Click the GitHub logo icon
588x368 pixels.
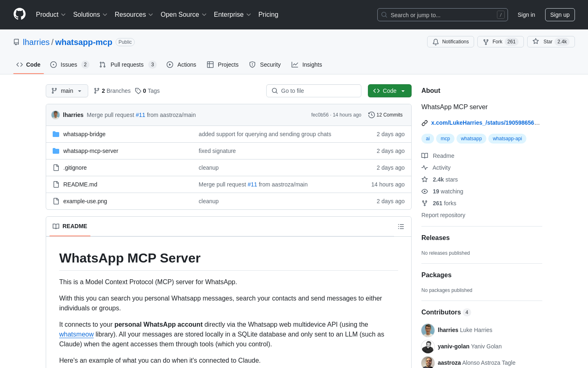[x=20, y=14]
